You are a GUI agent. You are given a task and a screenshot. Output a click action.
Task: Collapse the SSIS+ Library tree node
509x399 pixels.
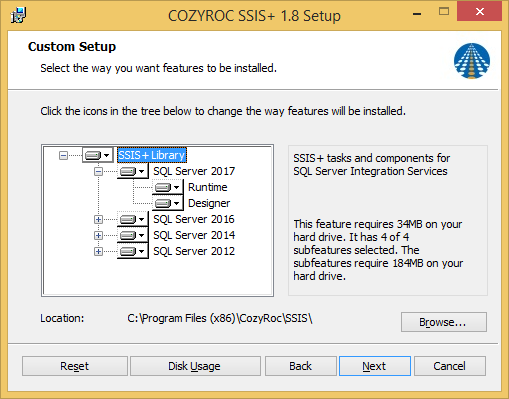click(63, 155)
